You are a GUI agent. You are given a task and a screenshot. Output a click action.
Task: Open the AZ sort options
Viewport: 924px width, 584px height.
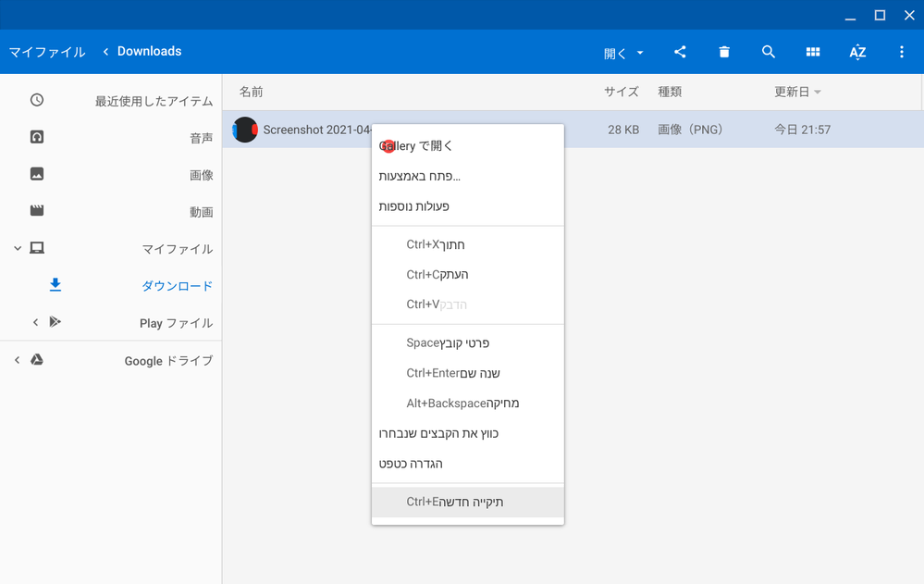[857, 52]
